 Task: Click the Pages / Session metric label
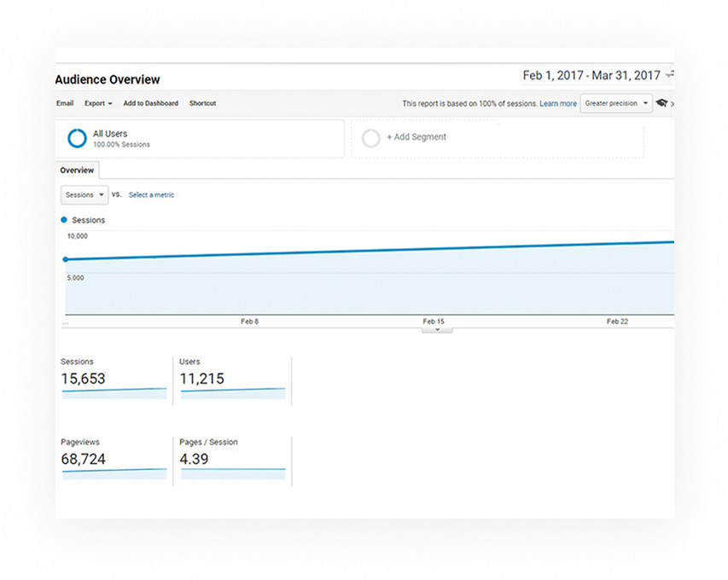(x=209, y=442)
